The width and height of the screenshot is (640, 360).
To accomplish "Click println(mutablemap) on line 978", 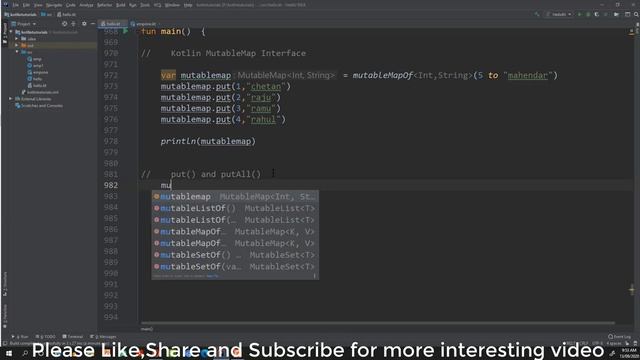I will pyautogui.click(x=208, y=141).
